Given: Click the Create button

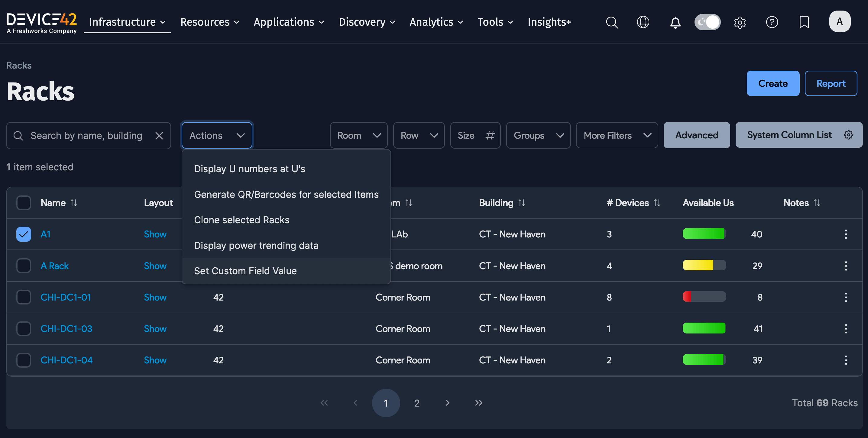Looking at the screenshot, I should pyautogui.click(x=772, y=83).
